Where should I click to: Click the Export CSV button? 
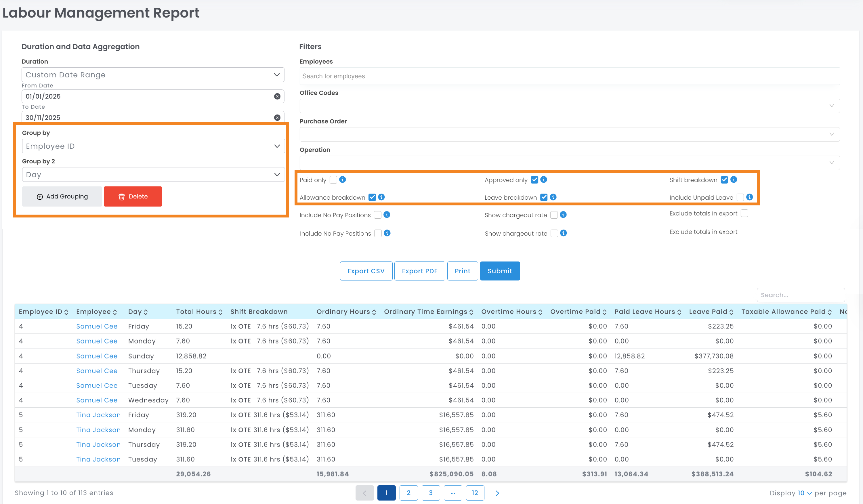(366, 271)
